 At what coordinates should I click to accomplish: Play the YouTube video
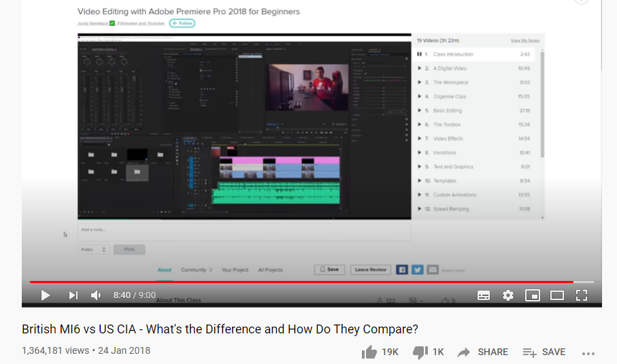pos(46,295)
